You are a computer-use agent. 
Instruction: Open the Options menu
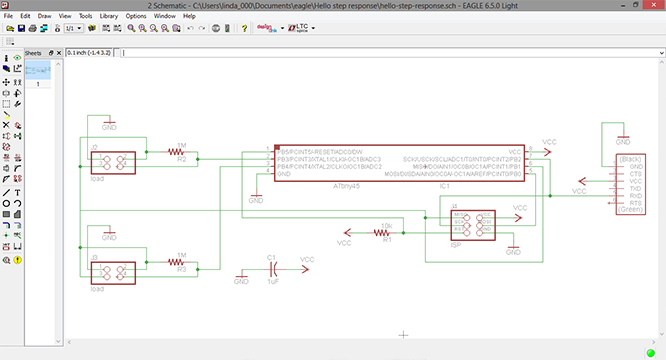[x=136, y=16]
